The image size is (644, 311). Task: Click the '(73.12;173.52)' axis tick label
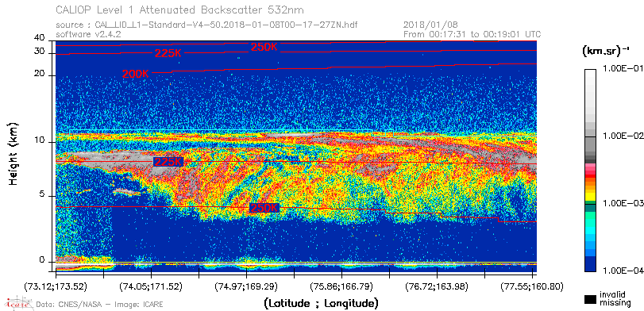(x=56, y=286)
